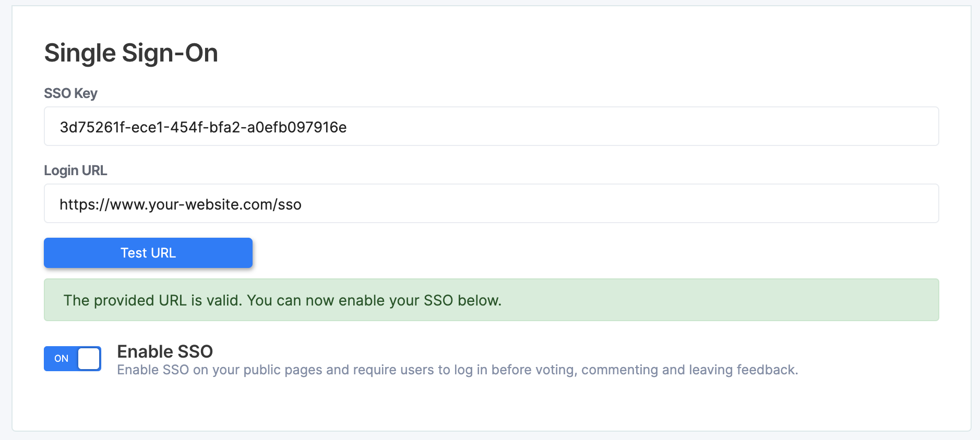Click the ON label inside the SSO switch
Viewport: 980px width, 440px height.
62,359
